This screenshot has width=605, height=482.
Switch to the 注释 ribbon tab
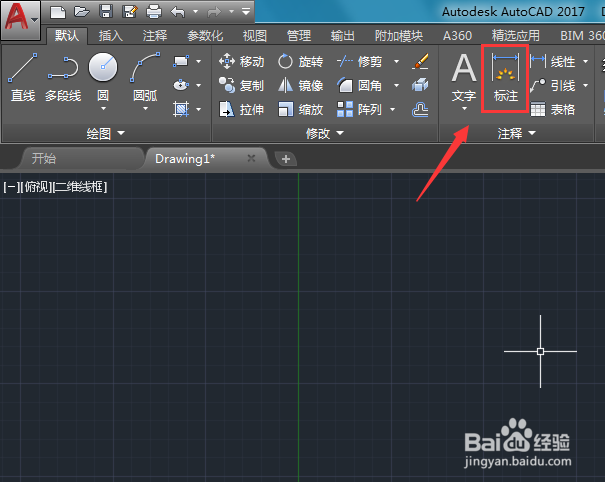(155, 36)
